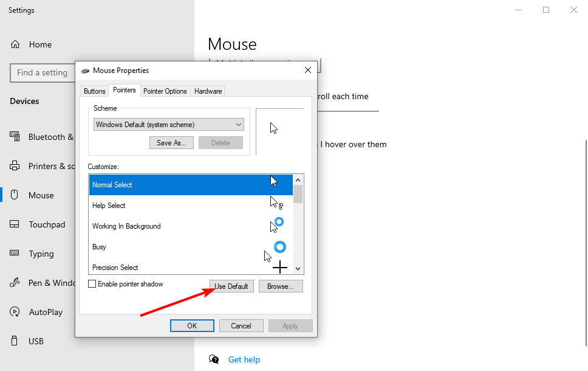
Task: Open the Scheme dropdown list
Action: [169, 125]
